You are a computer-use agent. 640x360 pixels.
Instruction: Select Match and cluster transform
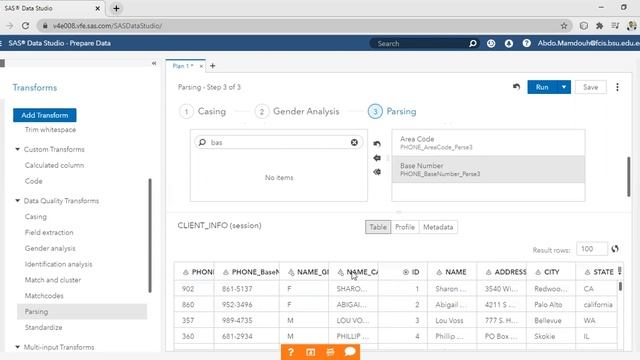pos(53,280)
